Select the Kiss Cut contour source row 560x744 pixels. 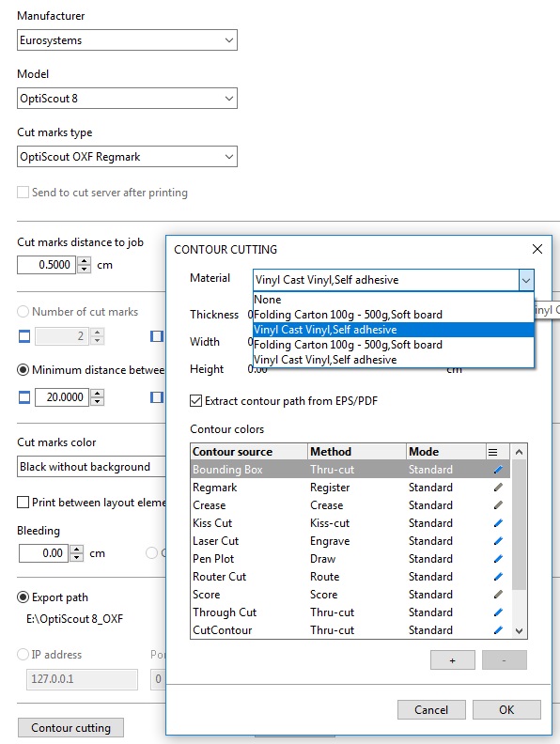[x=350, y=523]
